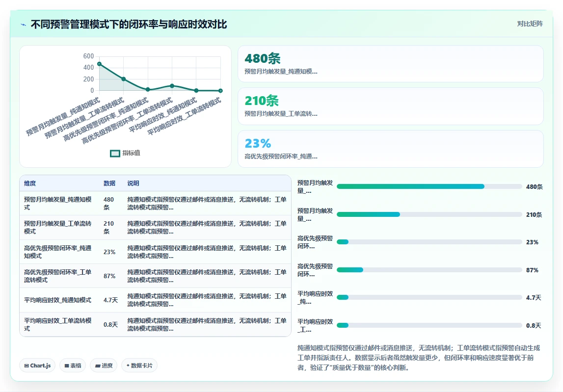
Task: Select table row 高优先级预警闭环率_工单流转模式
Action: (155, 276)
